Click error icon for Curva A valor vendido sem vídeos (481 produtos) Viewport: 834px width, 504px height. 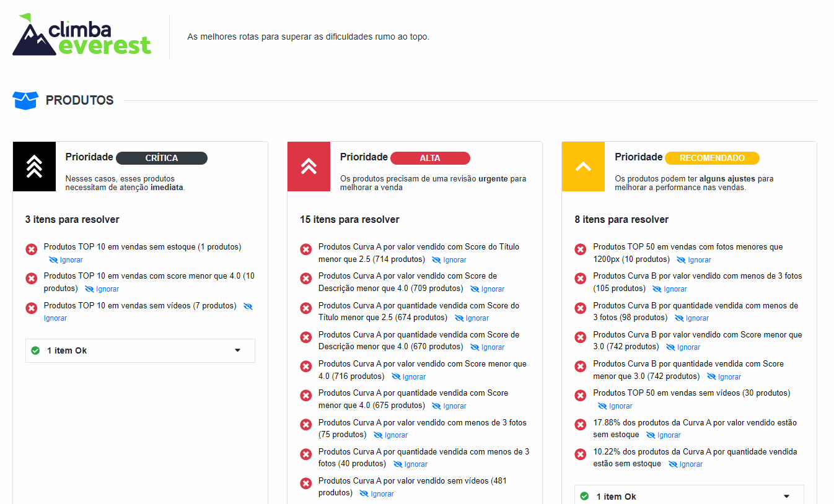[305, 484]
